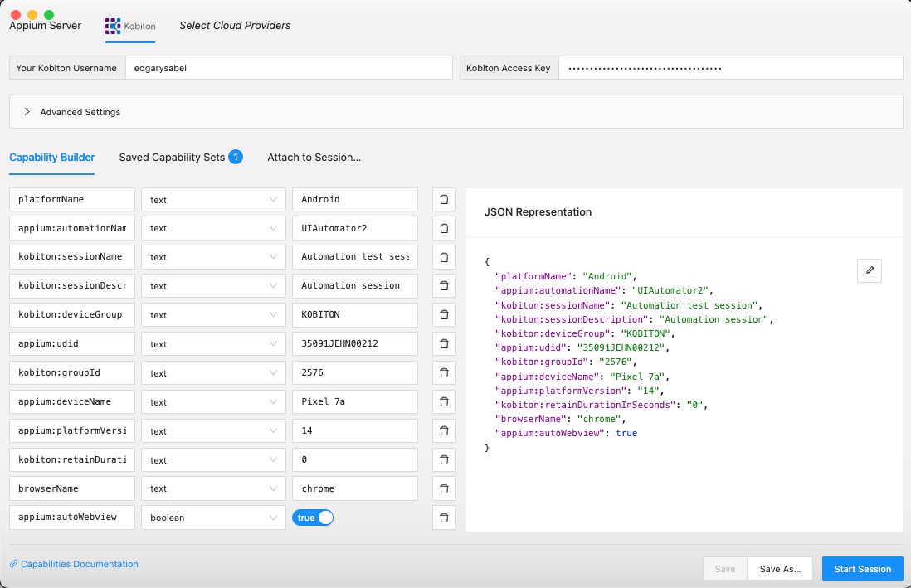
Task: Delete the appium:automationName capability row
Action: click(x=444, y=228)
